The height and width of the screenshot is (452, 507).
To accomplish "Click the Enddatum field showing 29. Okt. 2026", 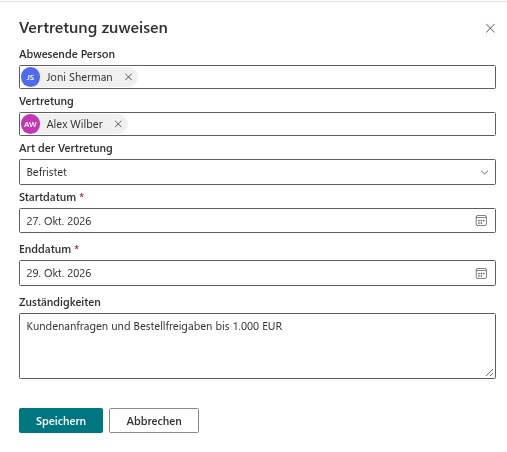I will [x=257, y=273].
